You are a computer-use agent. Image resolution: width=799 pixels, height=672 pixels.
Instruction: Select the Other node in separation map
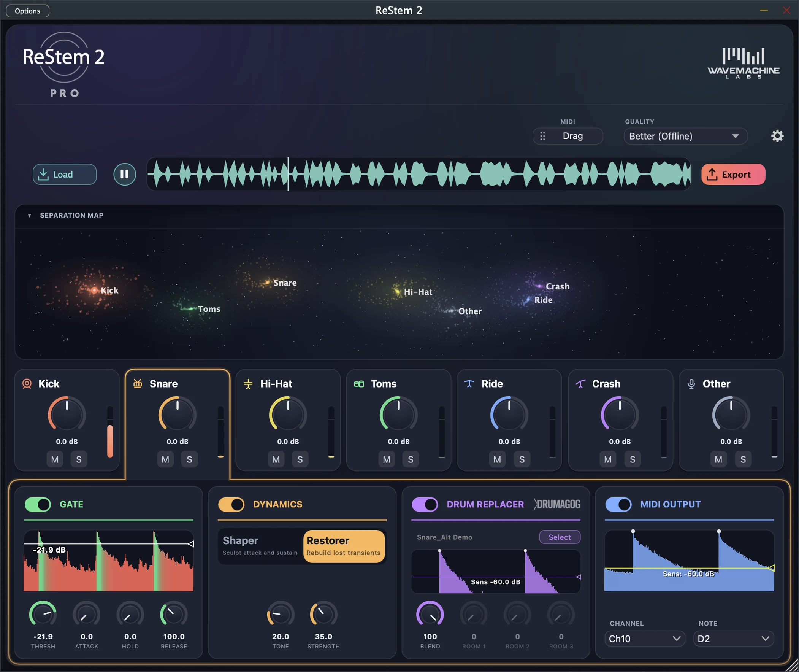click(452, 311)
